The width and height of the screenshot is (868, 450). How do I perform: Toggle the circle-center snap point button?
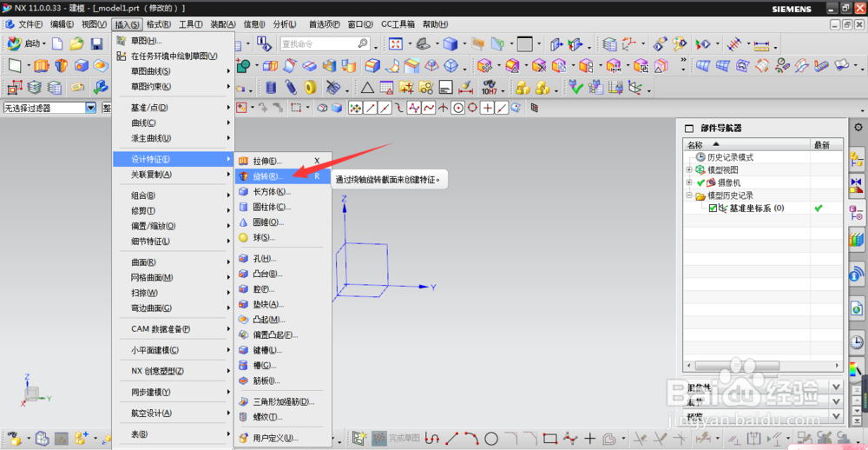tap(457, 108)
